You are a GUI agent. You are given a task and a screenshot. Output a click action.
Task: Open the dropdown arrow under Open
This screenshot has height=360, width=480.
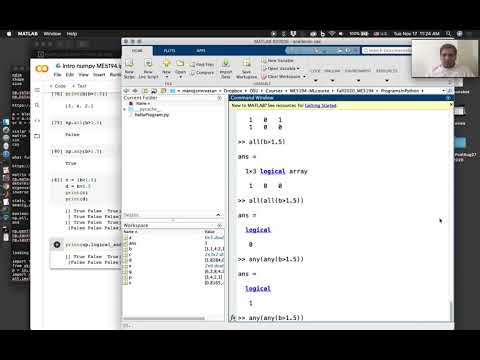pyautogui.click(x=180, y=77)
